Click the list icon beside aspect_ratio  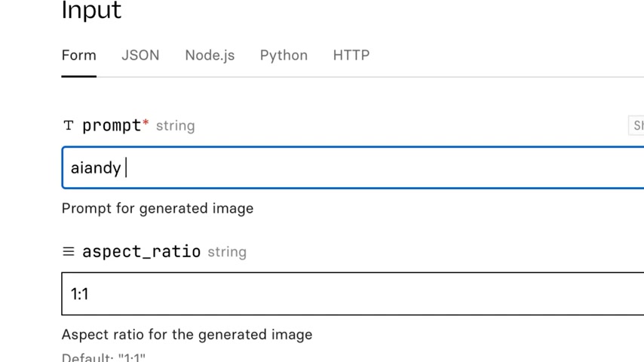(69, 251)
